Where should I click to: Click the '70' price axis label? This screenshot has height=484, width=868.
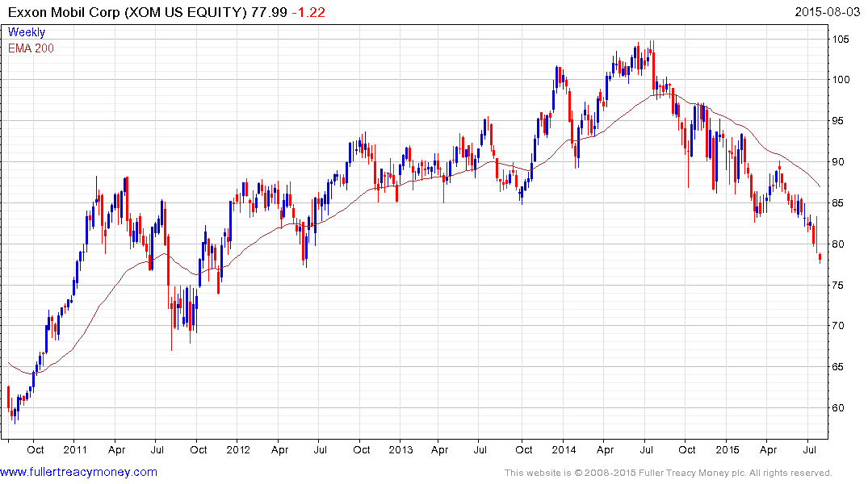point(838,326)
